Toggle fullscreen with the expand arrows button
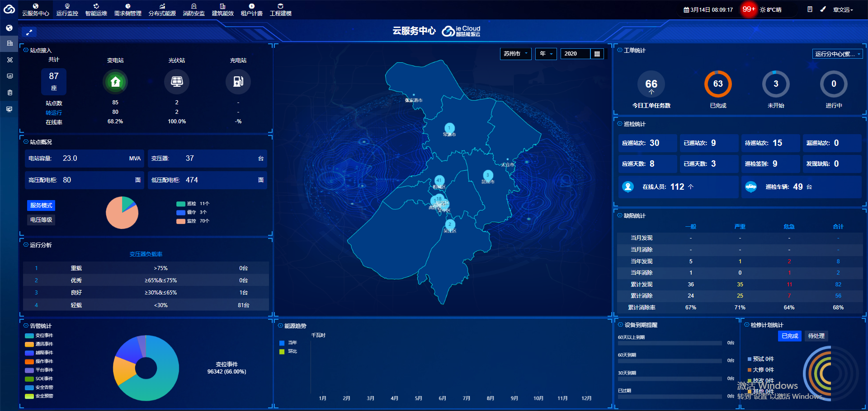The height and width of the screenshot is (411, 868). click(x=29, y=33)
